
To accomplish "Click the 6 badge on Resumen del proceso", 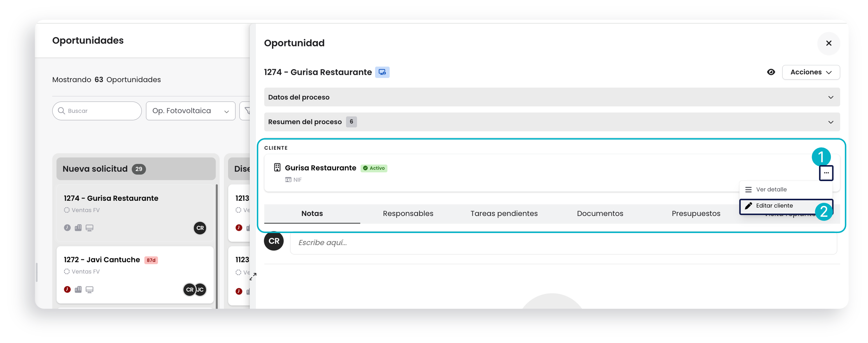I will (x=351, y=122).
